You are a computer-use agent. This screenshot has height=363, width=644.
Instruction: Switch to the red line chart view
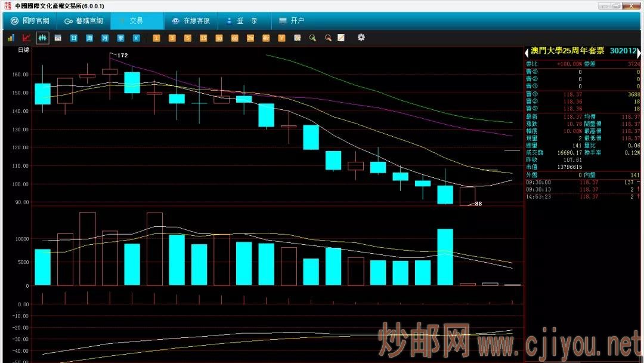point(26,38)
